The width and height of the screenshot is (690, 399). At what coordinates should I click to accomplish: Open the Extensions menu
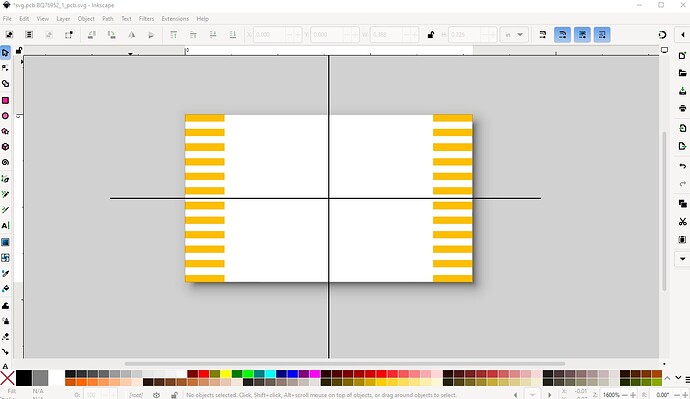(x=175, y=19)
